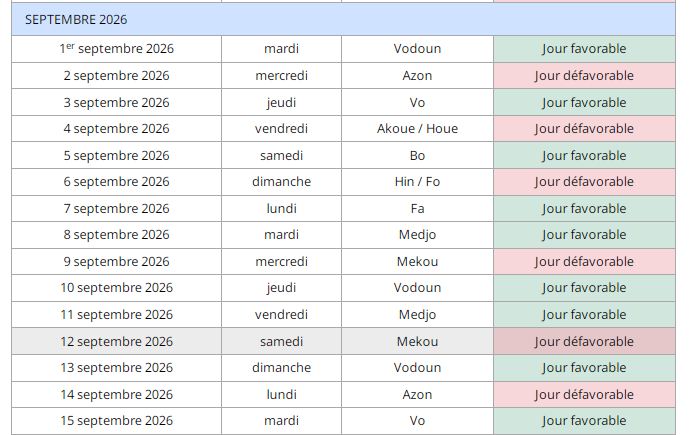Click the jeudi cell for 3 septembre
This screenshot has width=690, height=435.
click(281, 102)
